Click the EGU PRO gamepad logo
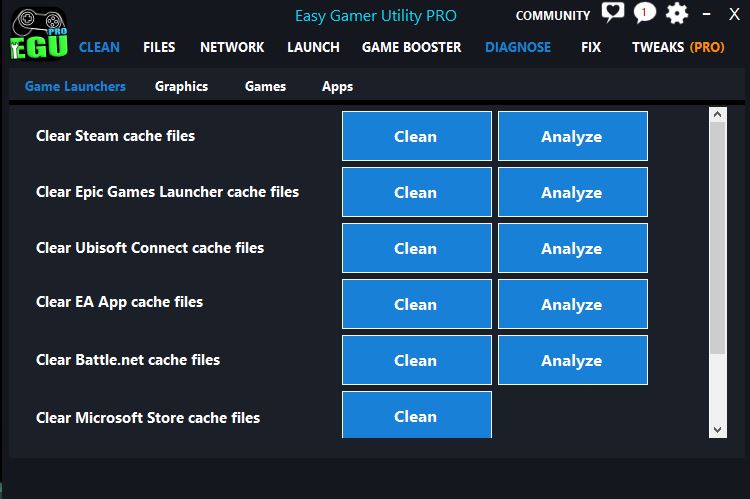 click(x=38, y=33)
